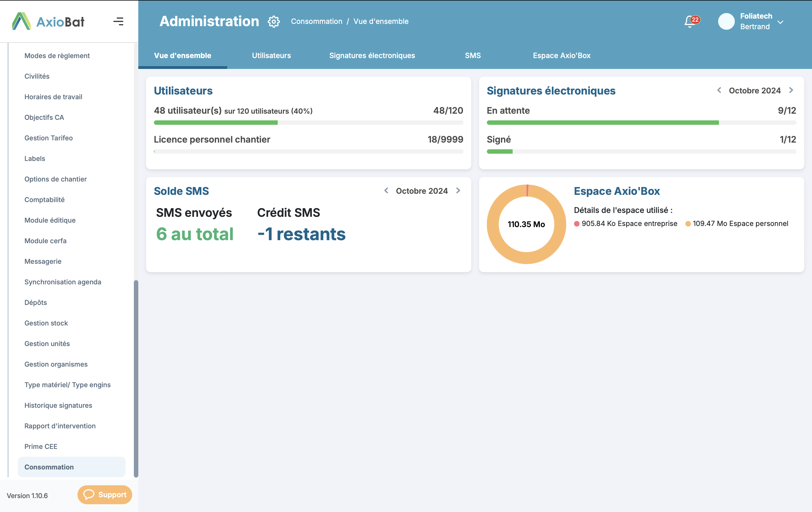Expand the Foliatech Bertrand account dropdown
The width and height of the screenshot is (812, 512).
[780, 22]
